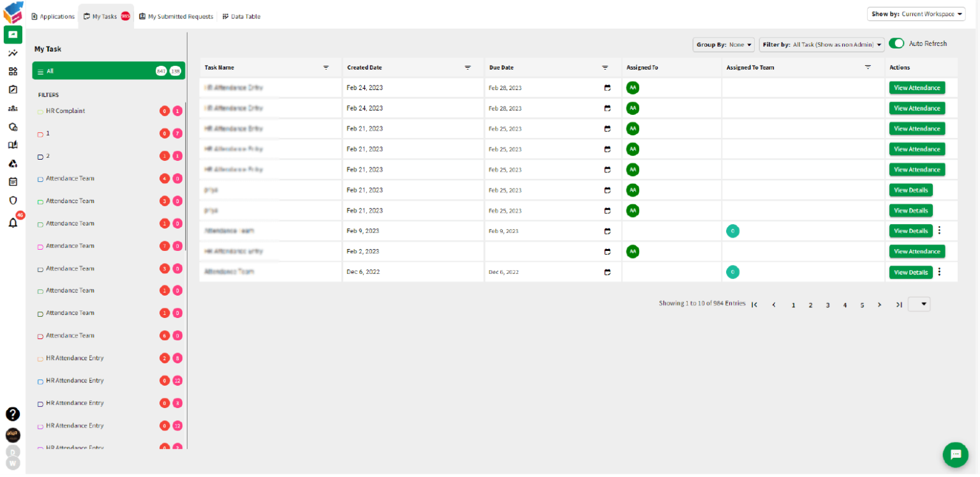Disable the Auto Refresh toggle
The width and height of the screenshot is (980, 477).
pyautogui.click(x=896, y=43)
